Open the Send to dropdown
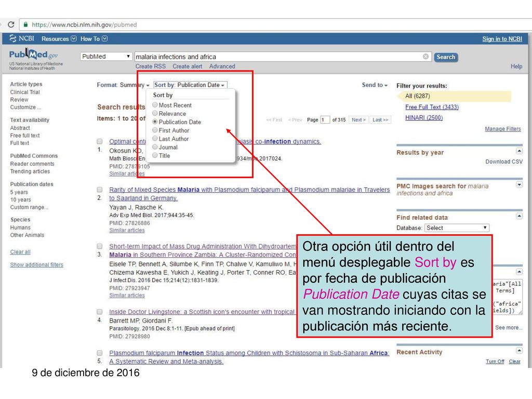This screenshot has width=532, height=399. pyautogui.click(x=375, y=85)
